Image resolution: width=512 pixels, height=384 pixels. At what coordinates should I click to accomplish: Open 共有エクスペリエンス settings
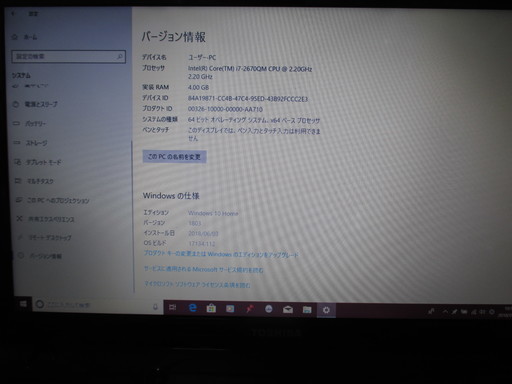point(51,219)
